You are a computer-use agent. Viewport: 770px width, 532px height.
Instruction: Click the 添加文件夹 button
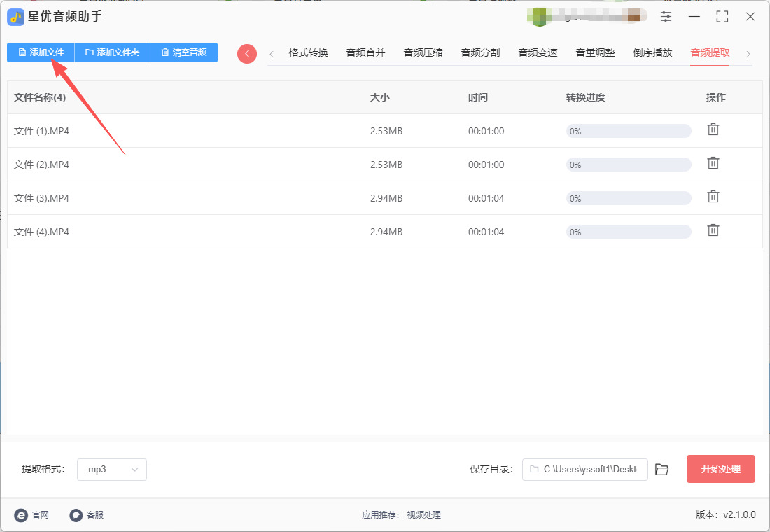pyautogui.click(x=112, y=52)
